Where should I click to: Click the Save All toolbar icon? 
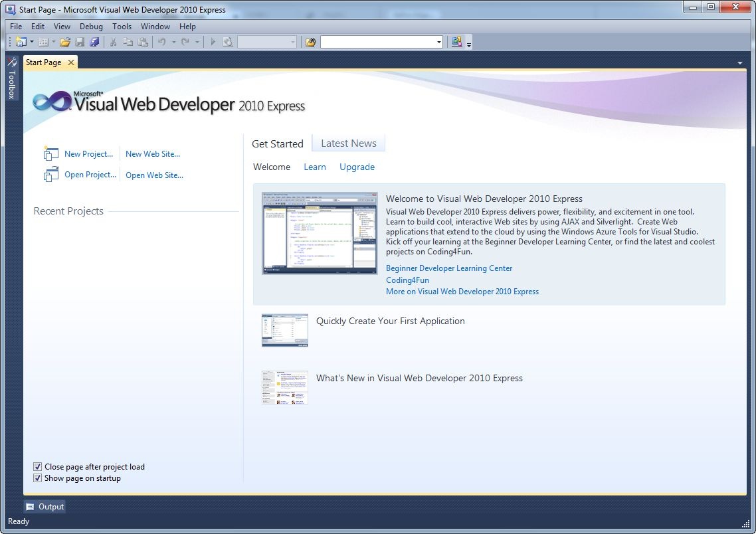(94, 42)
